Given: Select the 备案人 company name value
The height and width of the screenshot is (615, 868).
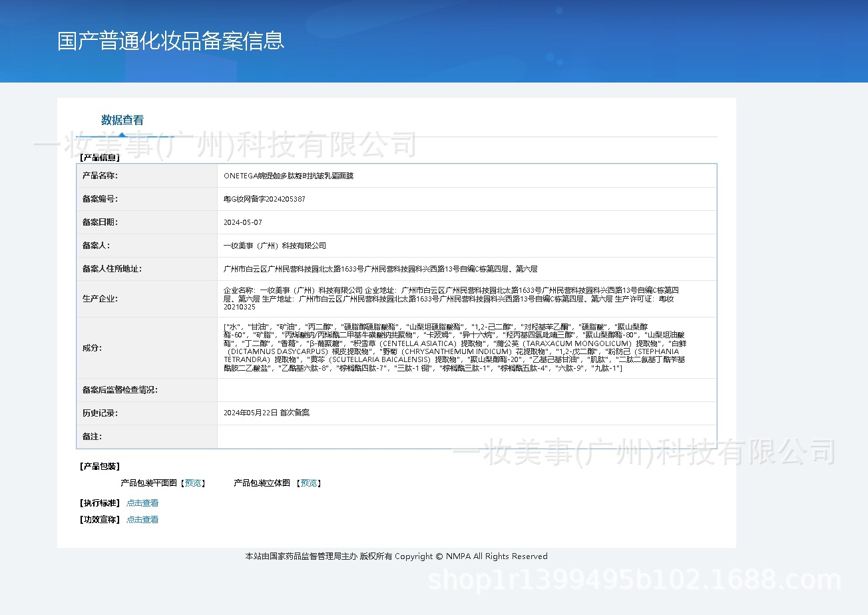Looking at the screenshot, I should coord(275,246).
